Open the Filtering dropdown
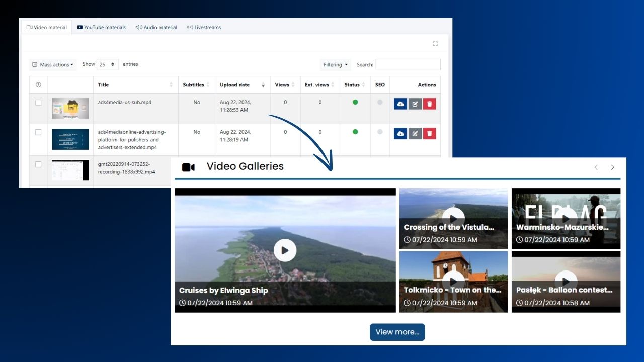 pos(336,65)
